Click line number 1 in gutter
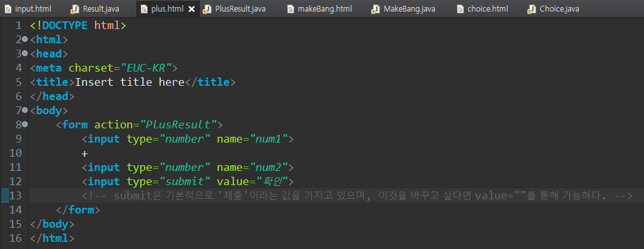Screen dimensions: 644x249 pos(18,25)
